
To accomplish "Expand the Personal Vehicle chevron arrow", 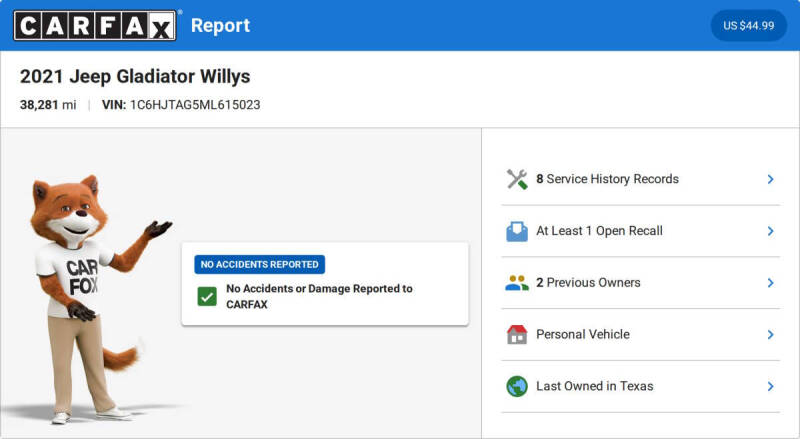I will [770, 335].
